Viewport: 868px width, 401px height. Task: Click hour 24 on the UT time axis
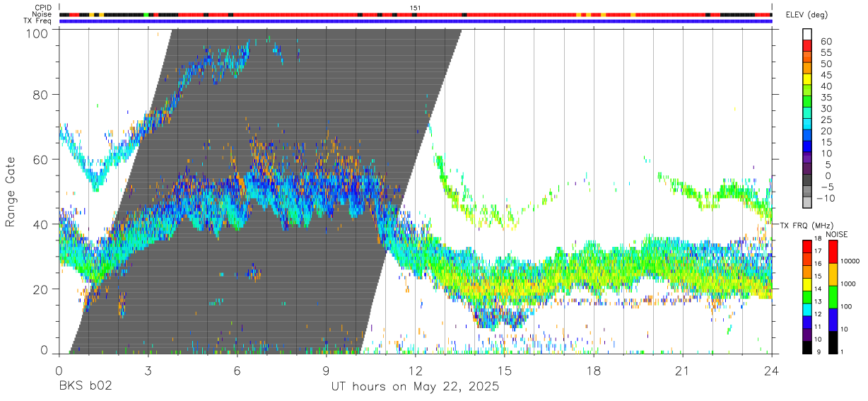771,370
